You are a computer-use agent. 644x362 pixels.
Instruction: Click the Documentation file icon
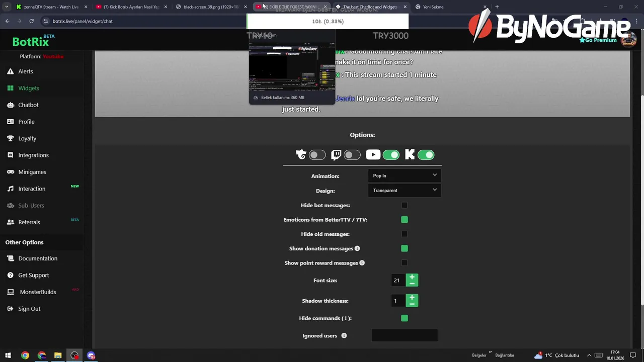[10, 258]
